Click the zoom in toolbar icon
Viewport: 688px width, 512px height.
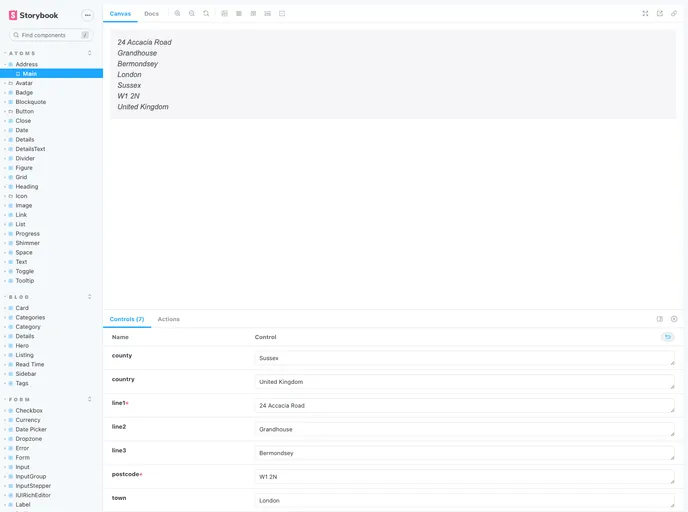(x=177, y=14)
